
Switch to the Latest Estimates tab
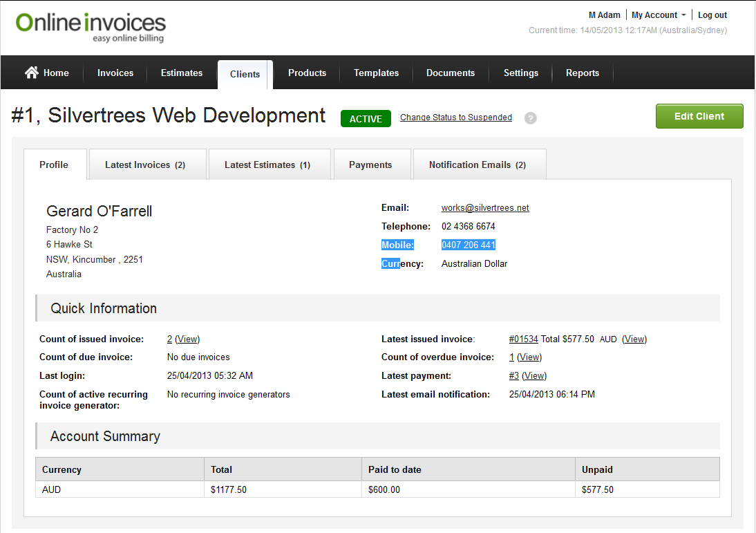(x=267, y=165)
